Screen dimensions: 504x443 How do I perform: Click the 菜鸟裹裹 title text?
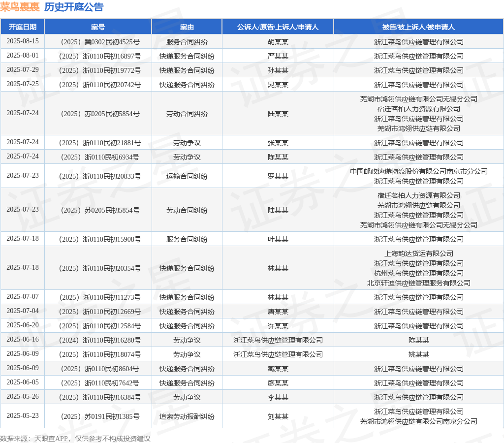click(x=20, y=7)
